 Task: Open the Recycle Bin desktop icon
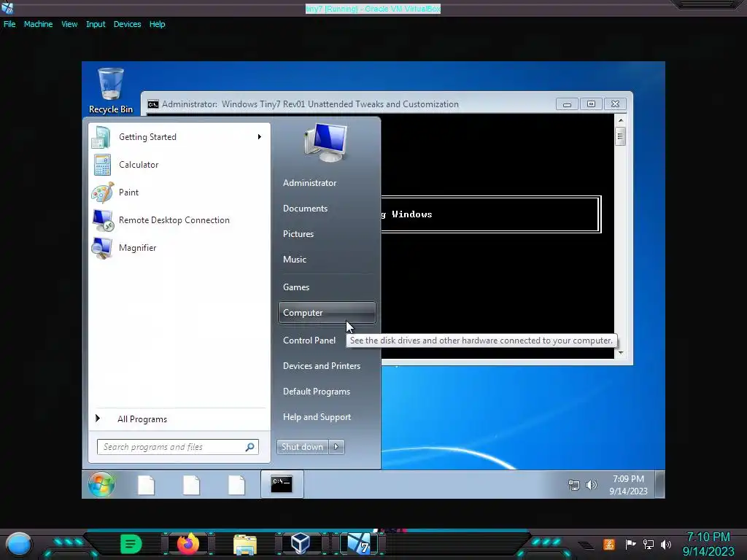(x=111, y=90)
